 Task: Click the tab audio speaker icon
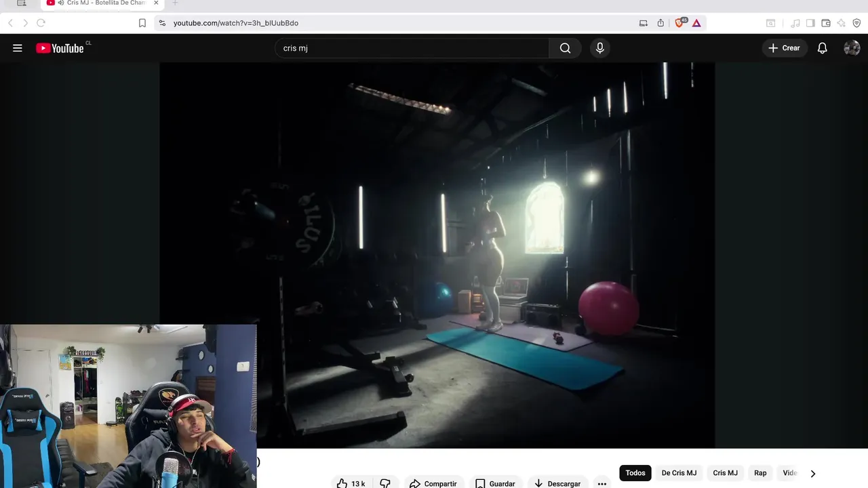click(x=61, y=3)
